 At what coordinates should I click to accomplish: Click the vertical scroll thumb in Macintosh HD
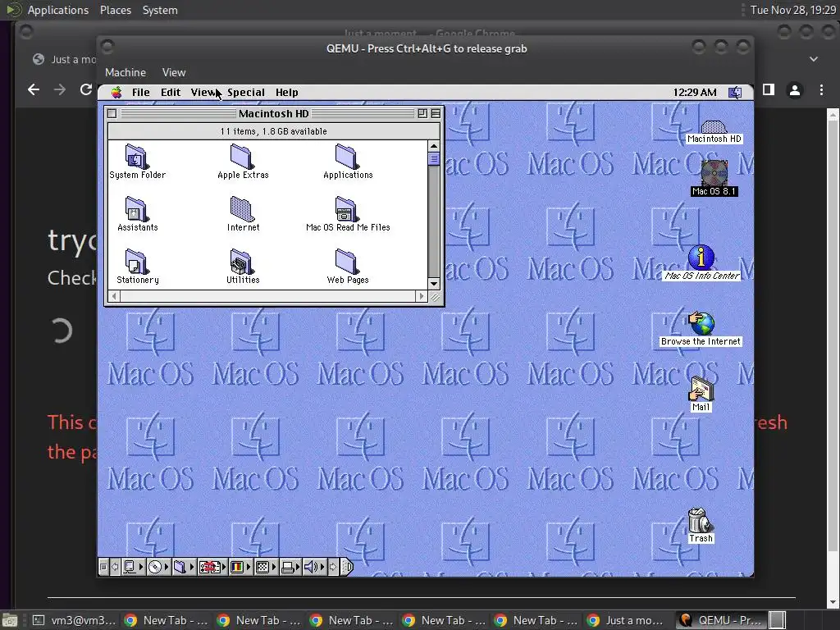tap(434, 158)
